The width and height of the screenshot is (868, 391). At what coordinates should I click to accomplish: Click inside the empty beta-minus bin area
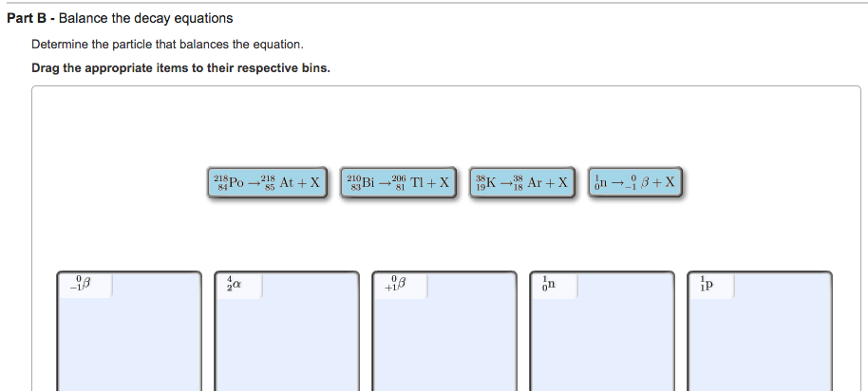click(129, 343)
